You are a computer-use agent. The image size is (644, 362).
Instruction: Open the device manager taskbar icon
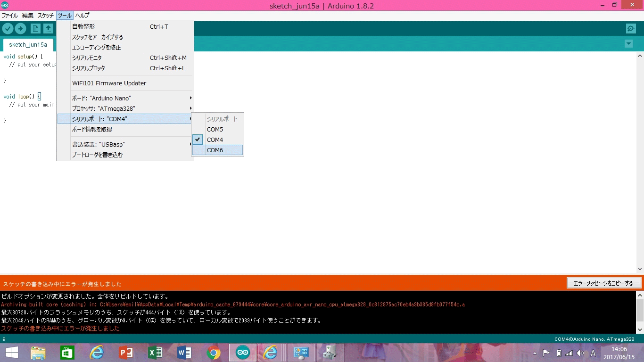(330, 353)
